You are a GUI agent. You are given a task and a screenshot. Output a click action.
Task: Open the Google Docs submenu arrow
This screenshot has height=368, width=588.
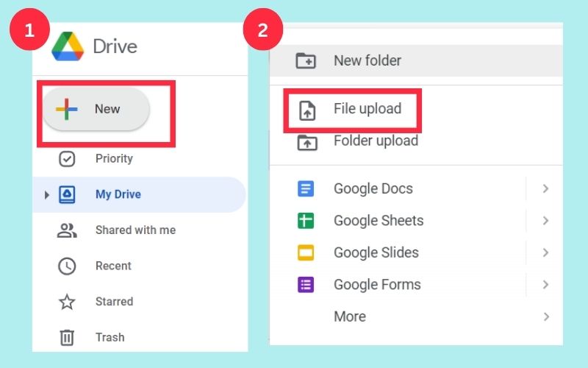(x=545, y=188)
